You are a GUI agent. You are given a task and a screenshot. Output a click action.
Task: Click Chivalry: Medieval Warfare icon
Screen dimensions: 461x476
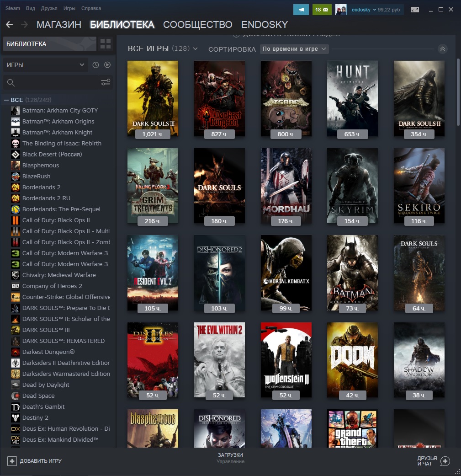16,275
